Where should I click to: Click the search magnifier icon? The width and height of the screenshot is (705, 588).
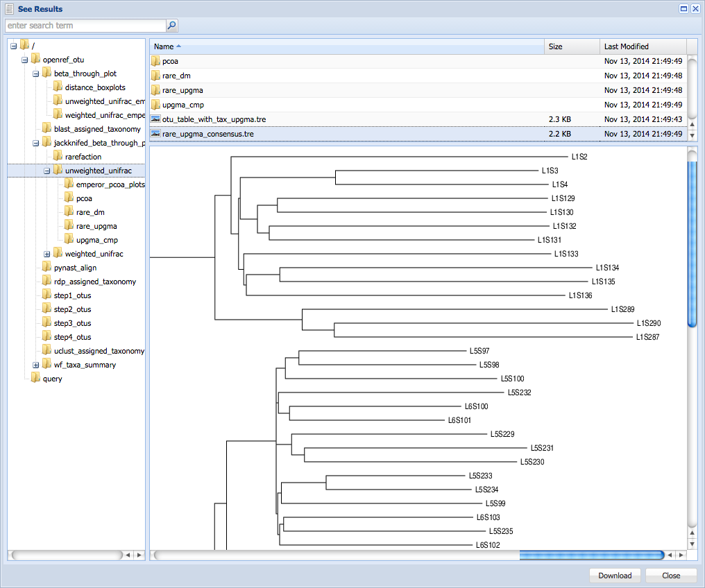click(172, 26)
